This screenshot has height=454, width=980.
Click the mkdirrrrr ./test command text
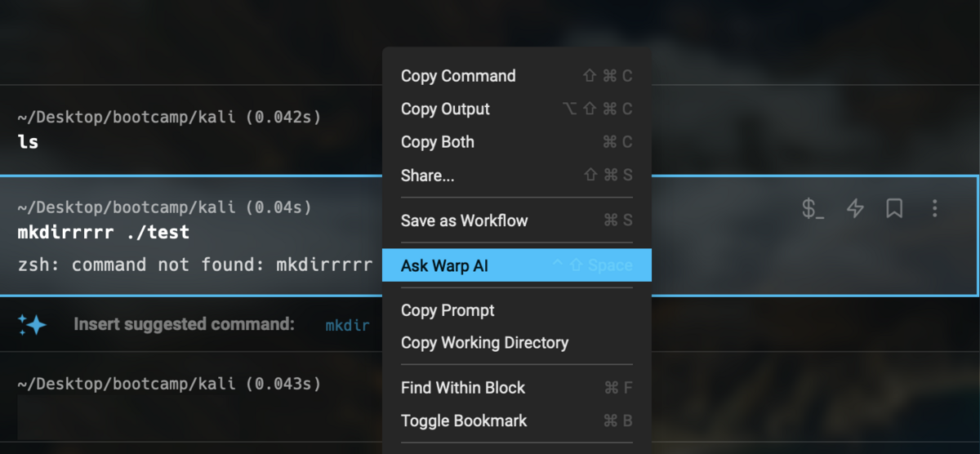point(104,233)
